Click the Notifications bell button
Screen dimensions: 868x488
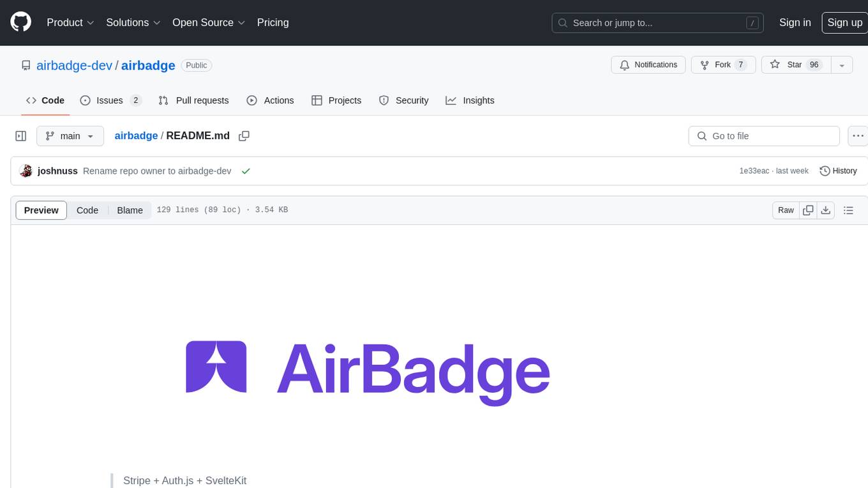[648, 65]
